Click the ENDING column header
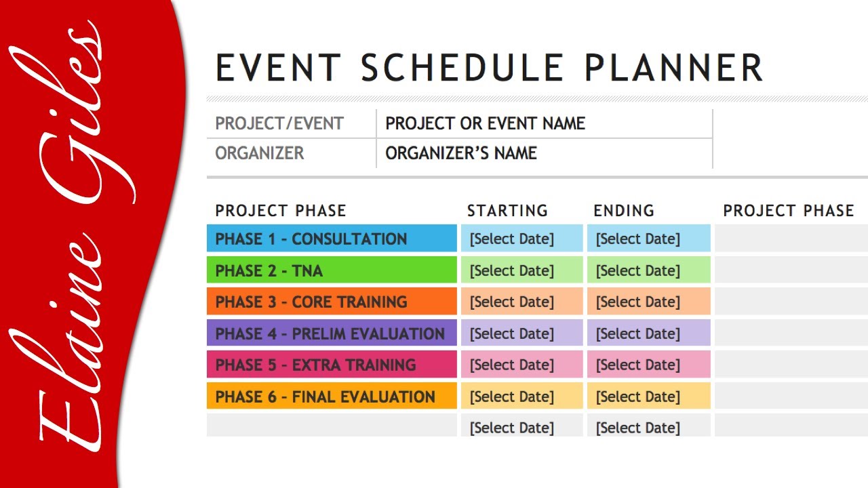Image resolution: width=868 pixels, height=488 pixels. (x=624, y=211)
